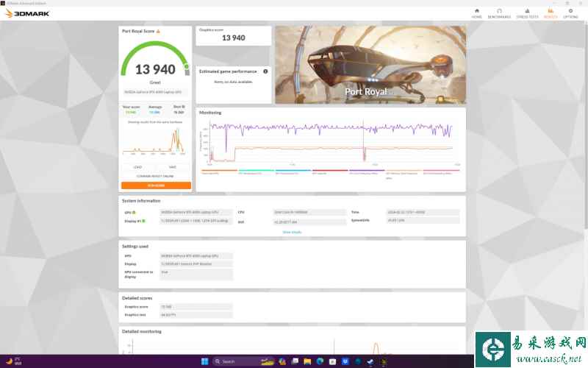Click the score distribution chart

pos(154,141)
